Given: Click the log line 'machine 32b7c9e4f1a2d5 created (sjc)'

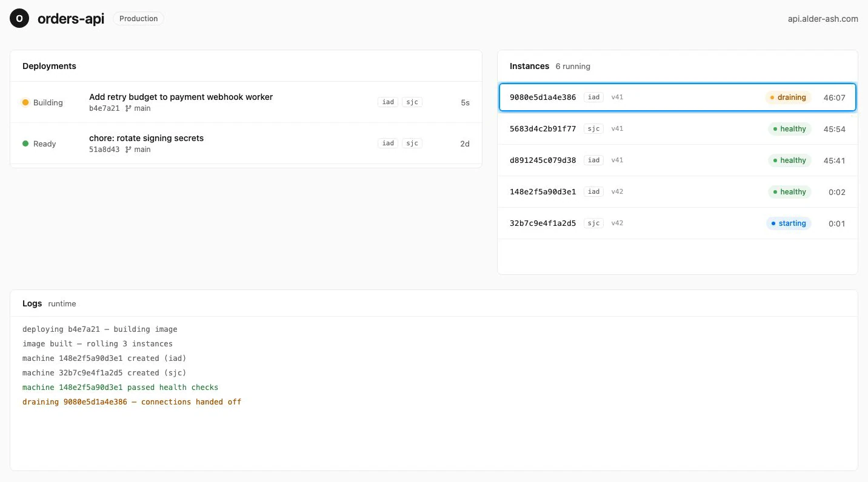Looking at the screenshot, I should point(104,373).
